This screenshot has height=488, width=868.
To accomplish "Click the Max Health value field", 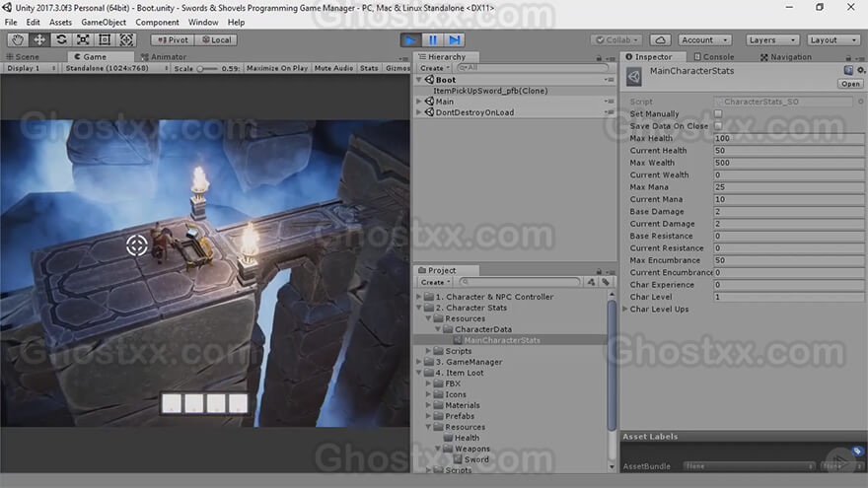I will pyautogui.click(x=789, y=138).
